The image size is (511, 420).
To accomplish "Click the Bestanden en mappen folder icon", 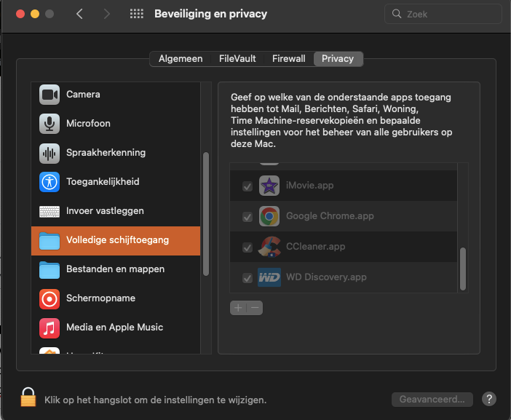I will pos(49,270).
